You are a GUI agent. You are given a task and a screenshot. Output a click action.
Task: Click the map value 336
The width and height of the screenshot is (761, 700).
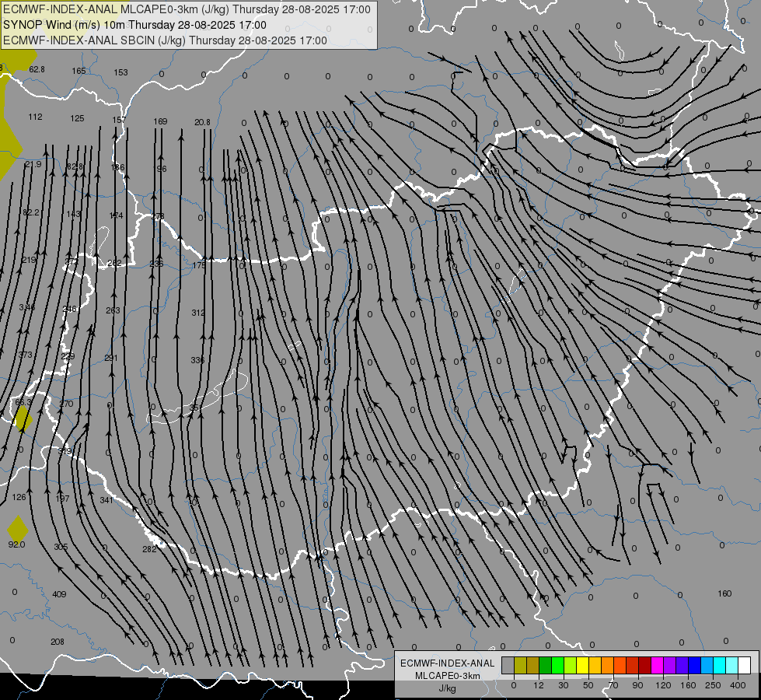pos(197,360)
